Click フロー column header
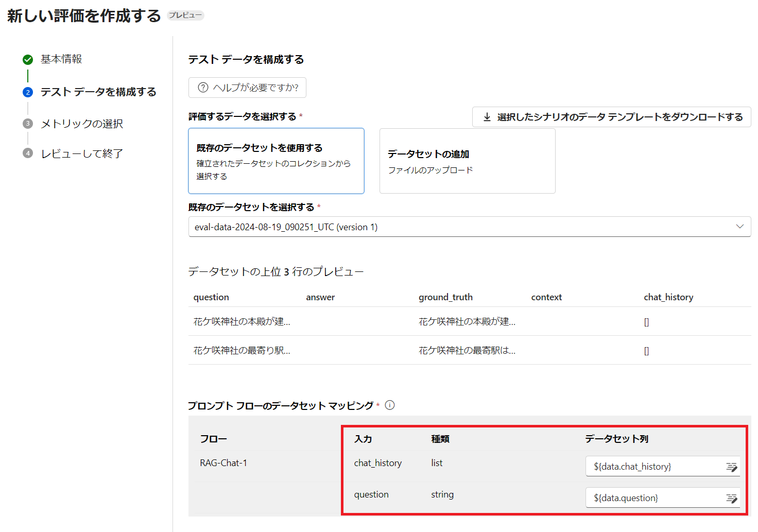 pyautogui.click(x=213, y=439)
